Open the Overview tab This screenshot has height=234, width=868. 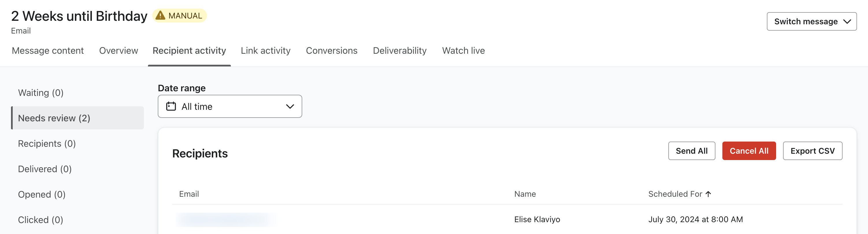118,51
